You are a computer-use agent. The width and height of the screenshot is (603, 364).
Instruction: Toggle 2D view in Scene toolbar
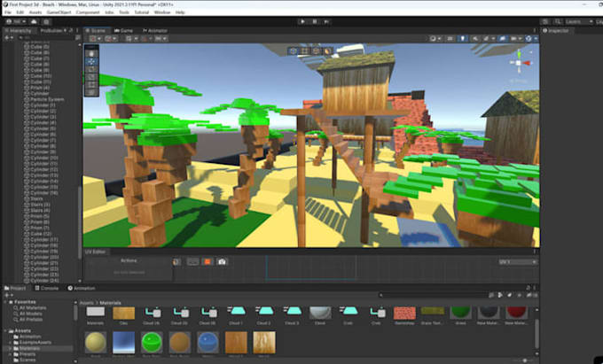click(x=450, y=38)
